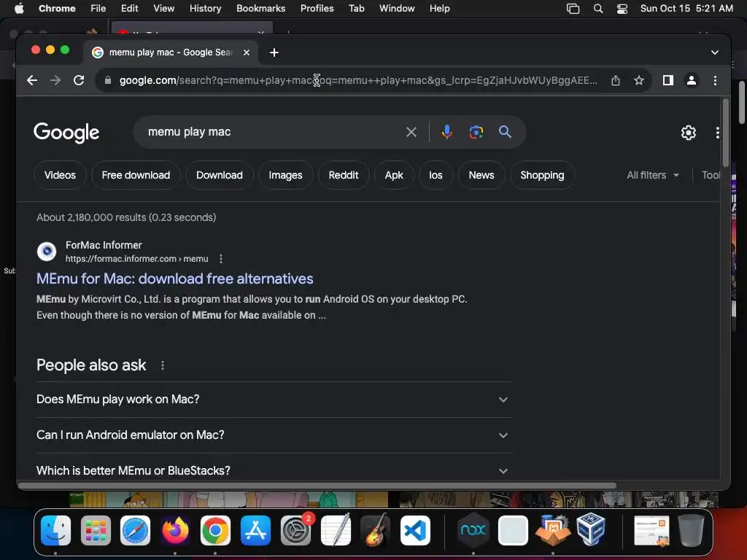Switch to Shopping results

point(542,175)
